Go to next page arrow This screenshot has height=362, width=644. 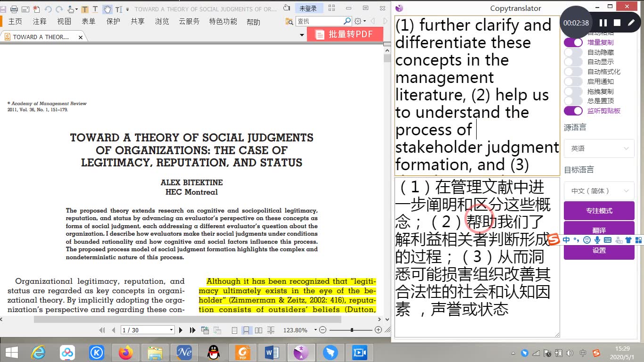coord(181,330)
